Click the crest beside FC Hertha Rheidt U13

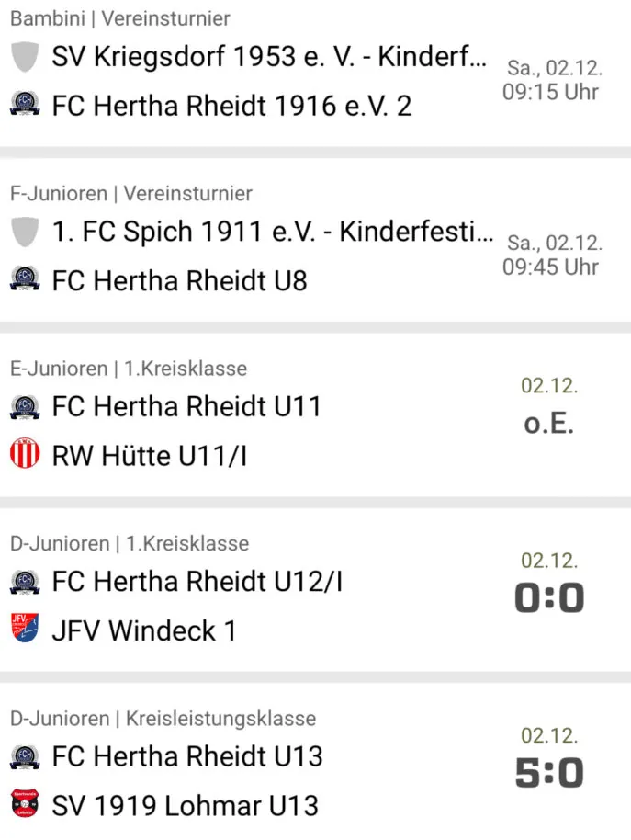25,757
